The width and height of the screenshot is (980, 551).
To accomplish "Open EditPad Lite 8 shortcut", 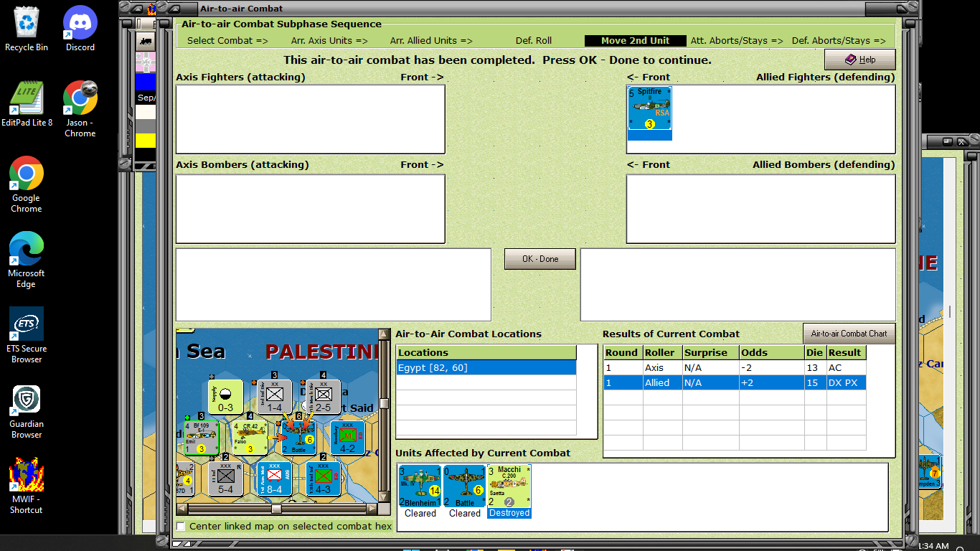I will pos(27,104).
